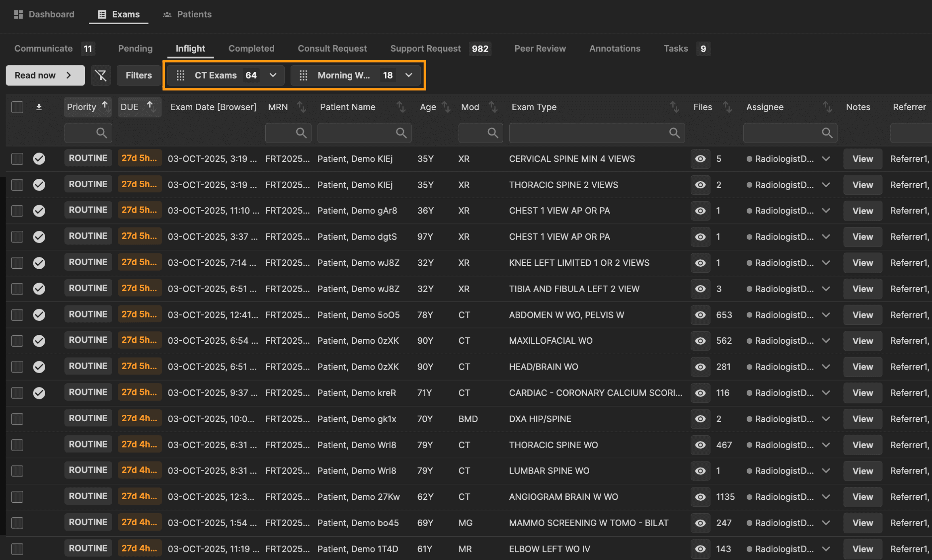This screenshot has height=560, width=932.
Task: Check the MAXILLOFACIAL WO row checkbox
Action: (17, 341)
